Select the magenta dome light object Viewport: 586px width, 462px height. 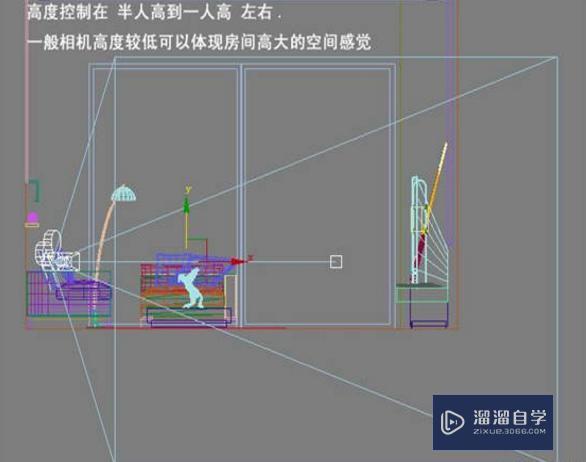(x=33, y=217)
